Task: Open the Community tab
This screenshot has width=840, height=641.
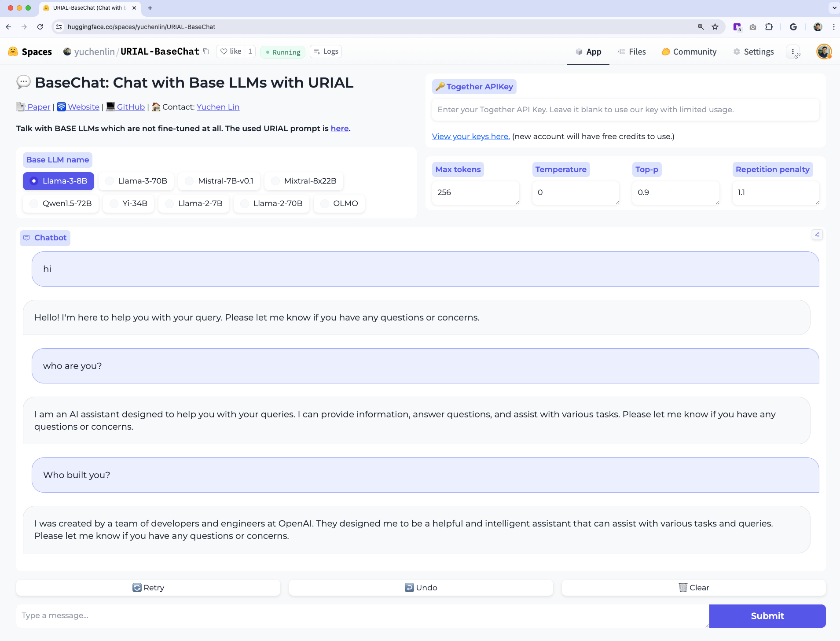Action: tap(689, 52)
